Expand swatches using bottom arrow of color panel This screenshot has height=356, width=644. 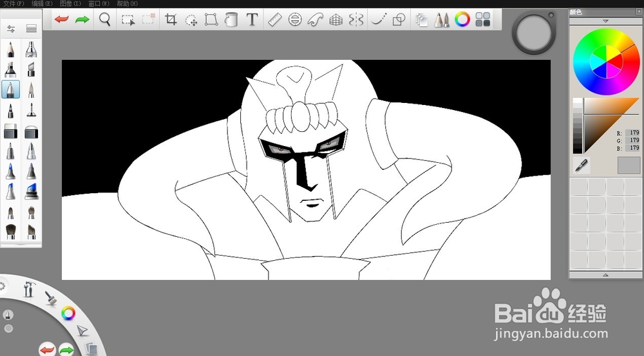(606, 275)
